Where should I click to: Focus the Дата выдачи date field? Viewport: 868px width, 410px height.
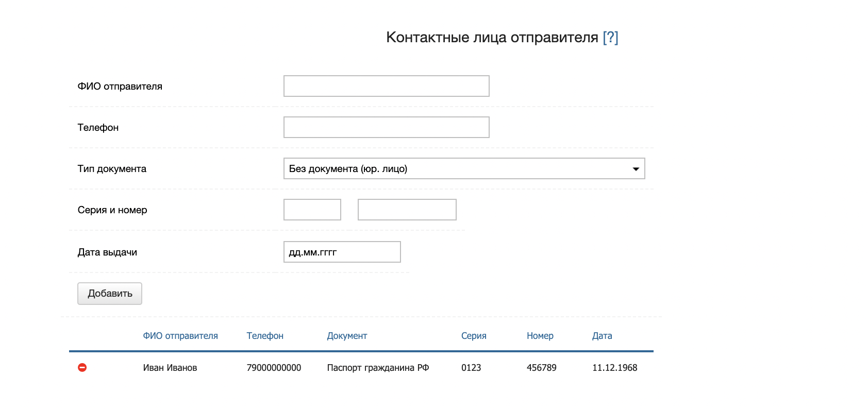point(342,252)
